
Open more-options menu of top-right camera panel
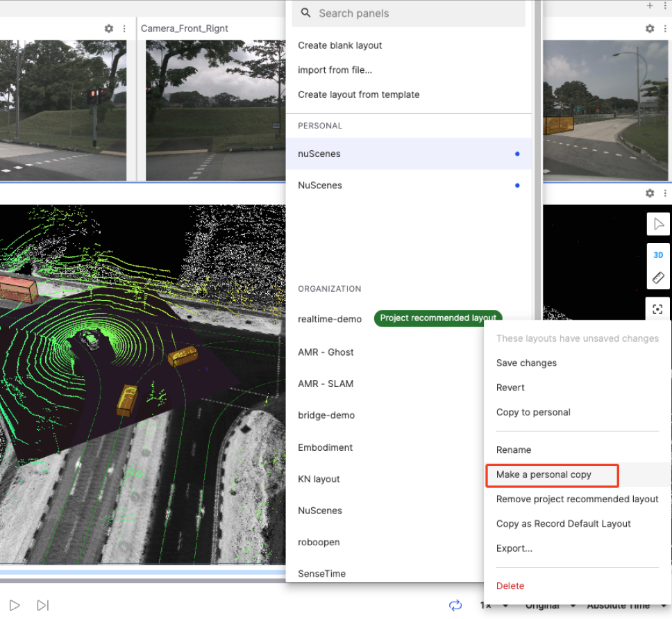pyautogui.click(x=665, y=28)
